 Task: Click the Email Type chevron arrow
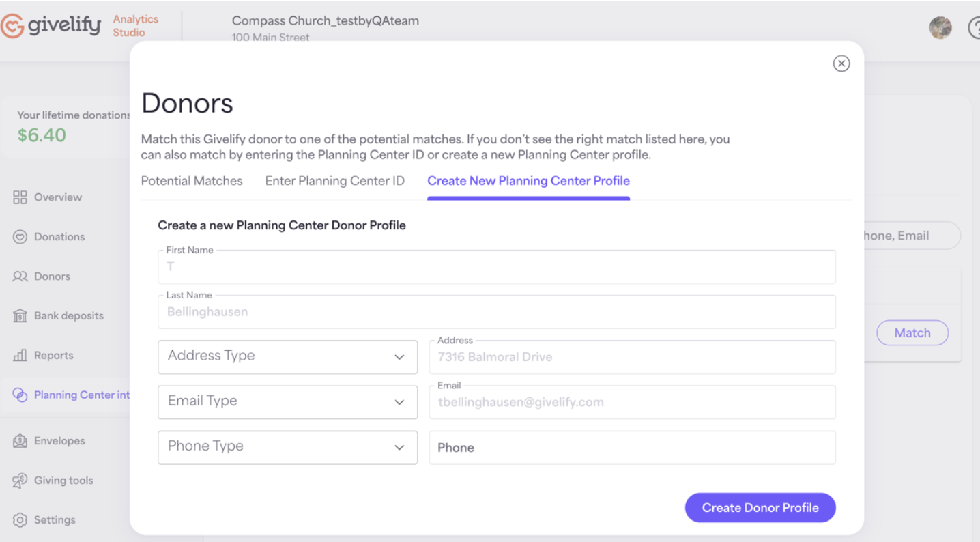point(399,402)
